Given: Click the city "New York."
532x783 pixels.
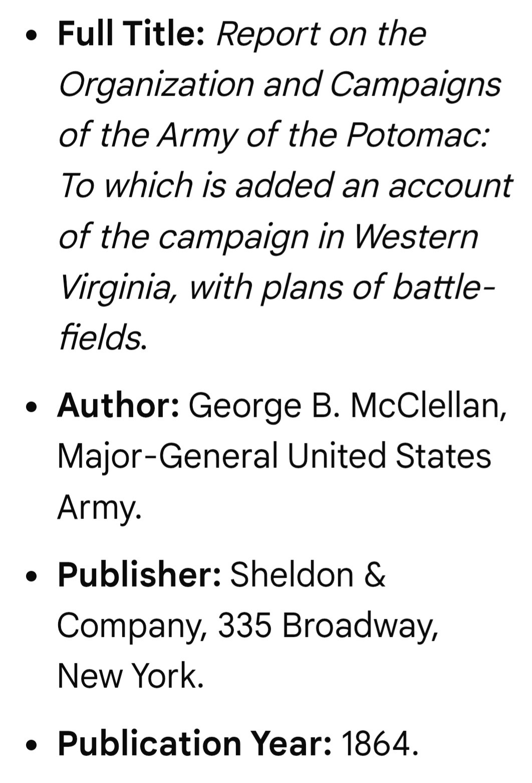Looking at the screenshot, I should pos(130,675).
